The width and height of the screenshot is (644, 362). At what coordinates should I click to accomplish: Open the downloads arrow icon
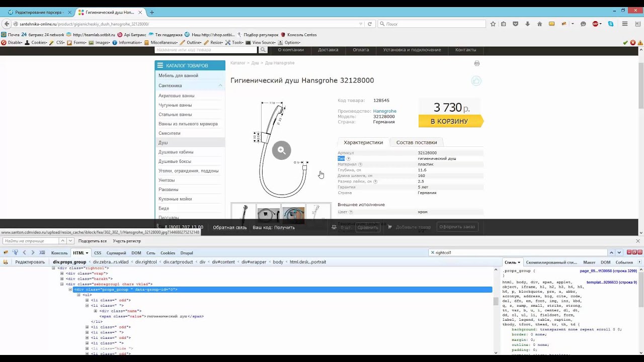[528, 24]
